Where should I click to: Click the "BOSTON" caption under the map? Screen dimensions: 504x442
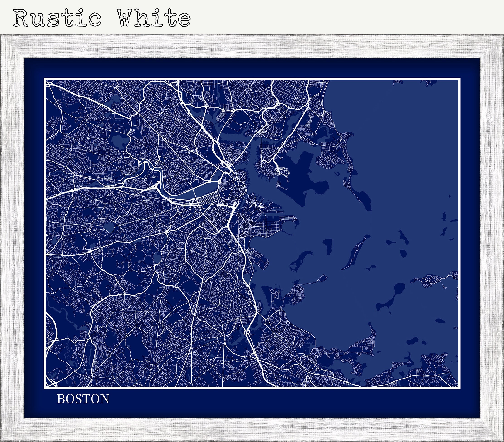[83, 399]
